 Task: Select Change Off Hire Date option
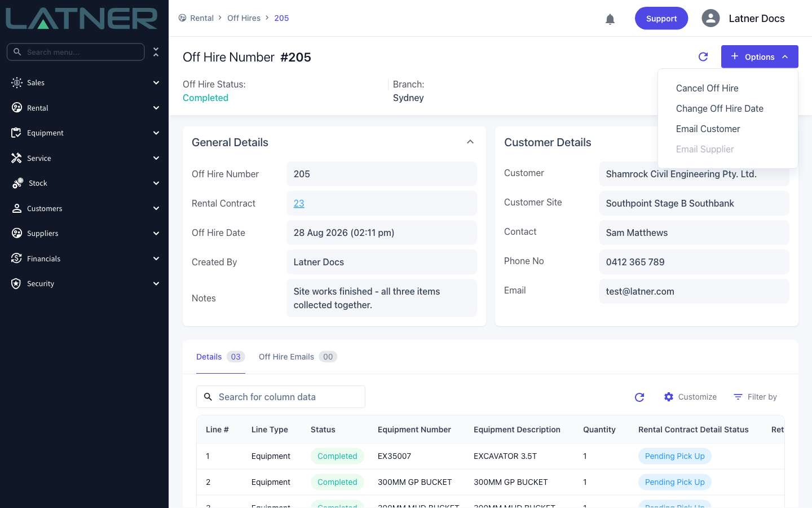coord(720,108)
